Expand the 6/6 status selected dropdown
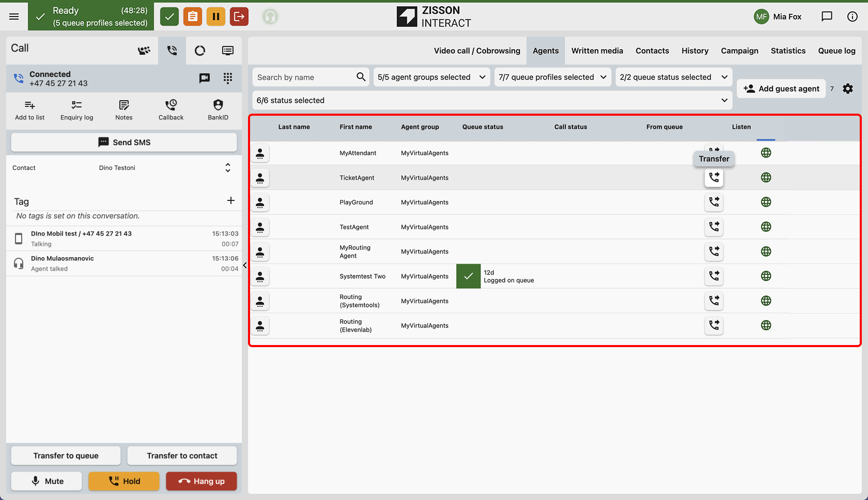Image resolution: width=868 pixels, height=500 pixels. coord(492,100)
